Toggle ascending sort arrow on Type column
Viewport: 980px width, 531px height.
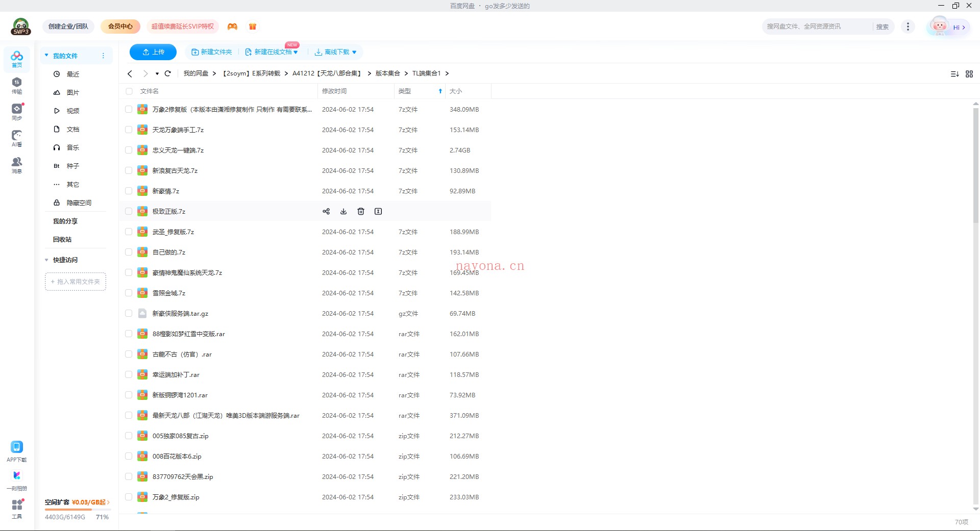click(x=440, y=91)
